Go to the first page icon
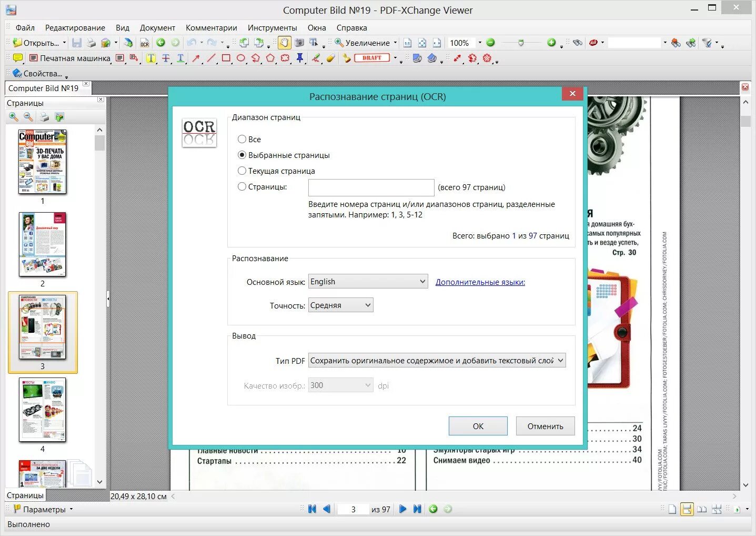The height and width of the screenshot is (536, 756). (x=312, y=509)
